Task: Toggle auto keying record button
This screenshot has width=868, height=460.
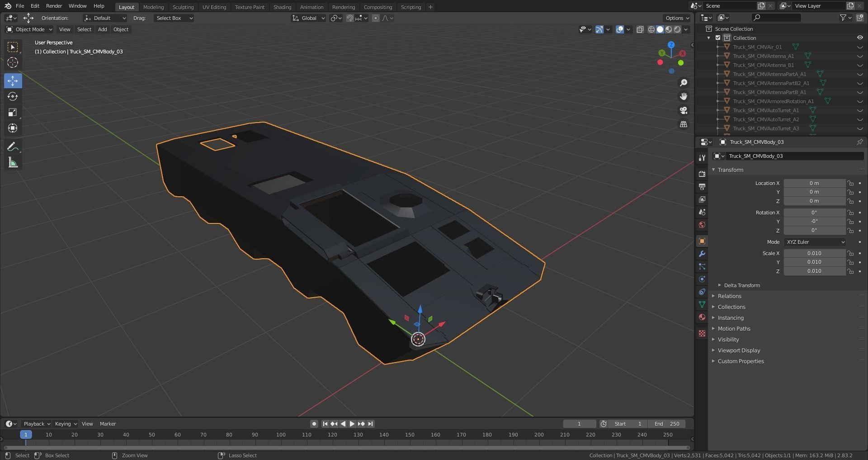Action: tap(314, 424)
